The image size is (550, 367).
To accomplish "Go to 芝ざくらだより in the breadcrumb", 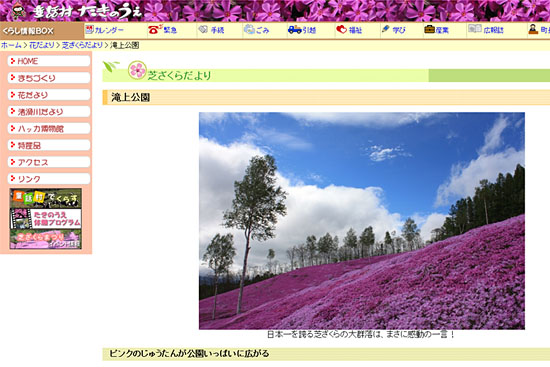I will [82, 45].
